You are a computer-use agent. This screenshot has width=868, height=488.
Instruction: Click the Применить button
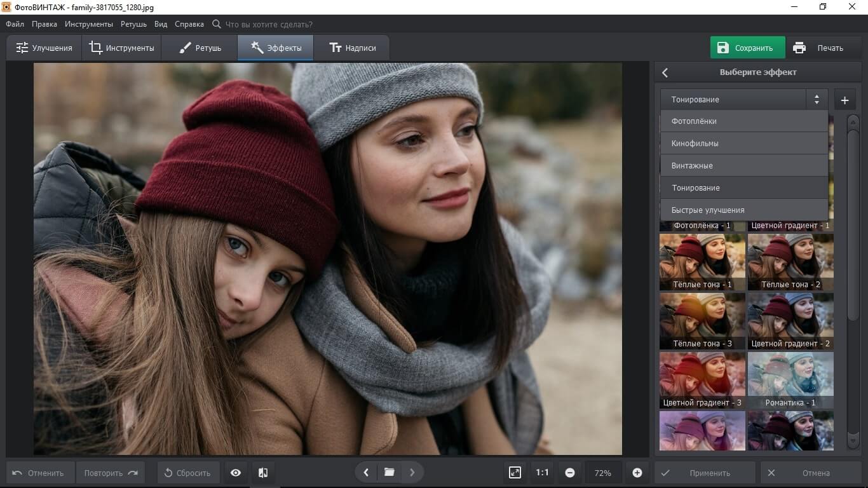click(x=705, y=473)
